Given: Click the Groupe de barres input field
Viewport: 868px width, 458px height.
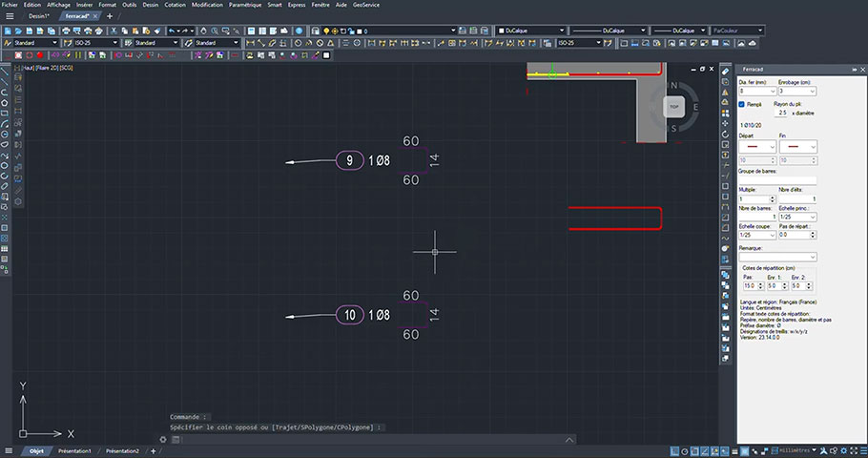Looking at the screenshot, I should click(777, 180).
